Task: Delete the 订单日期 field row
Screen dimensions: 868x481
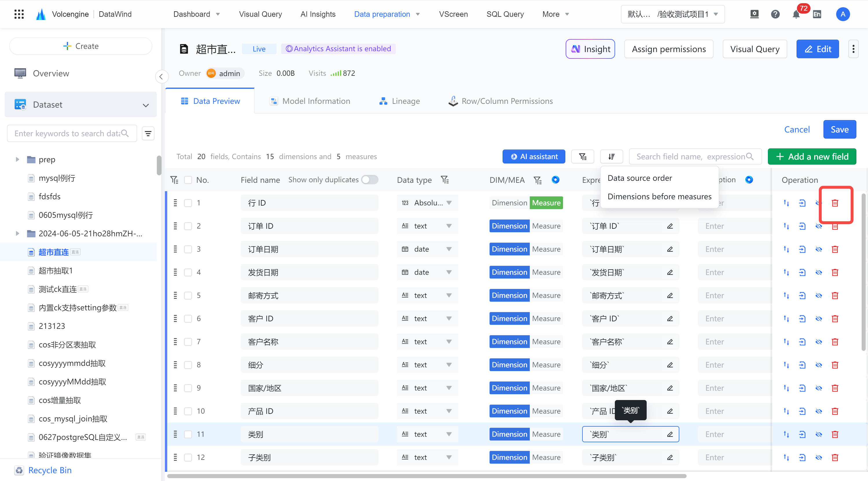Action: (835, 249)
